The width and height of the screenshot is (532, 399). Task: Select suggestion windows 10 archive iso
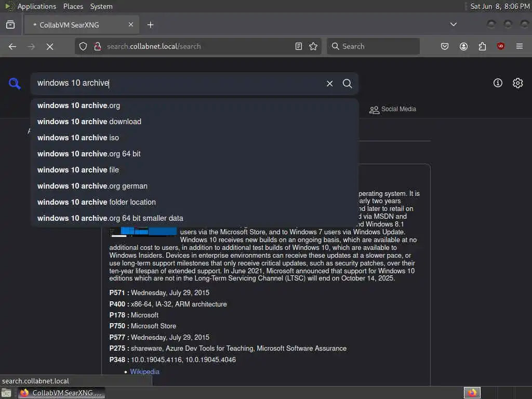194,138
